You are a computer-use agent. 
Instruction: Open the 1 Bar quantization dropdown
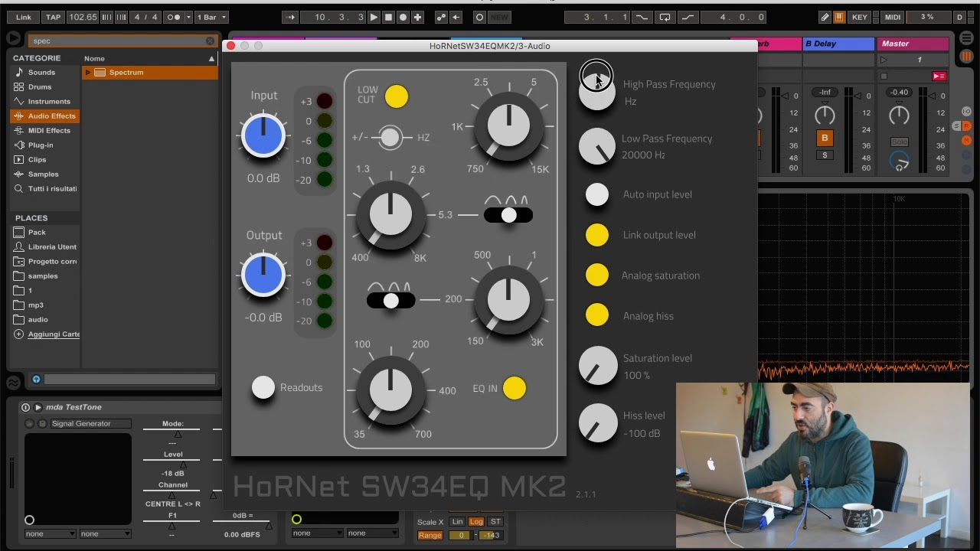pos(212,17)
